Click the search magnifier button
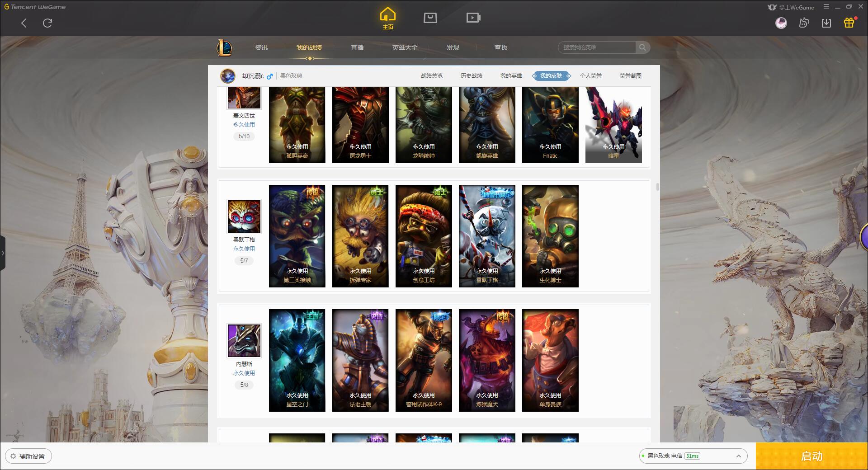Screen dimensions: 868x470 pyautogui.click(x=642, y=47)
